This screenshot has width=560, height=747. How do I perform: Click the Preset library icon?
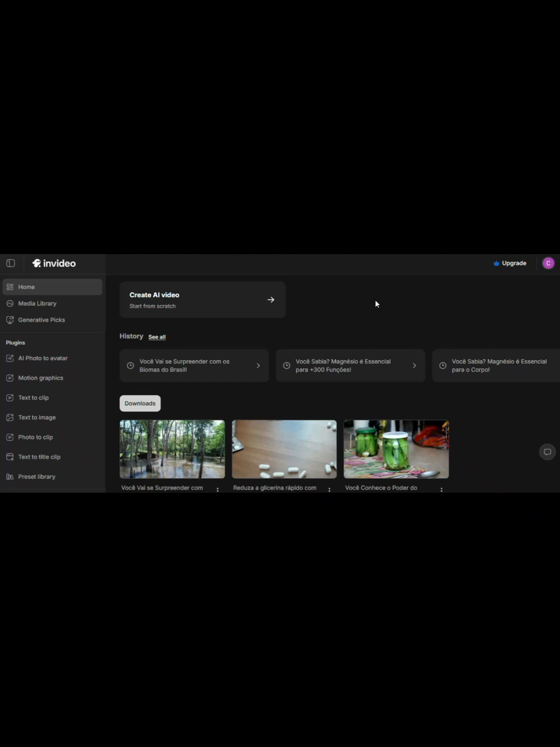pyautogui.click(x=10, y=477)
